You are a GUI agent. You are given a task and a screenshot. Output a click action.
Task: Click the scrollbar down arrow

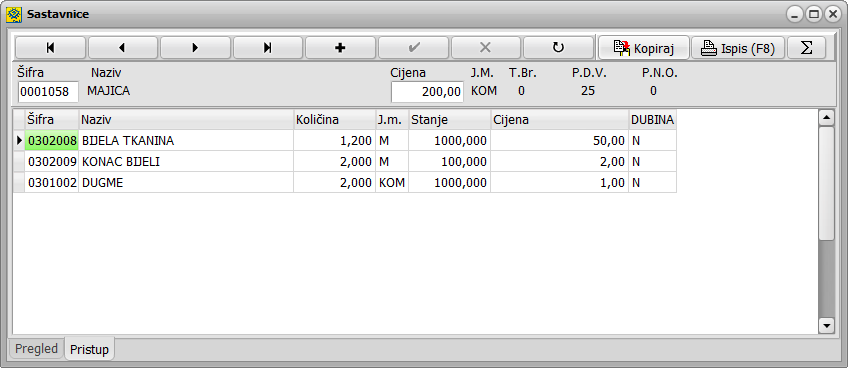coord(826,325)
